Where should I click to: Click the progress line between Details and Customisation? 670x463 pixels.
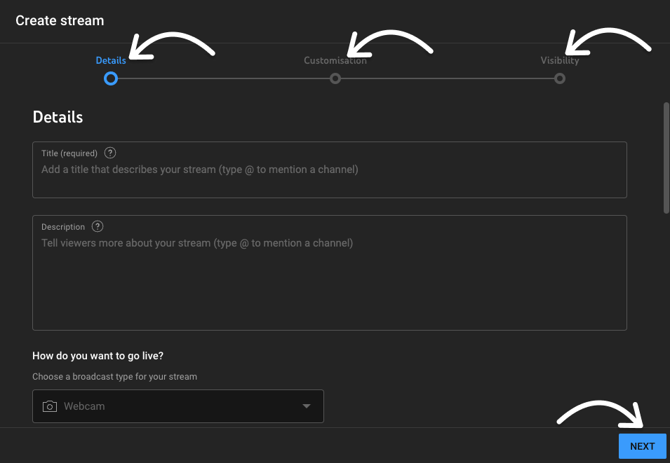[223, 79]
